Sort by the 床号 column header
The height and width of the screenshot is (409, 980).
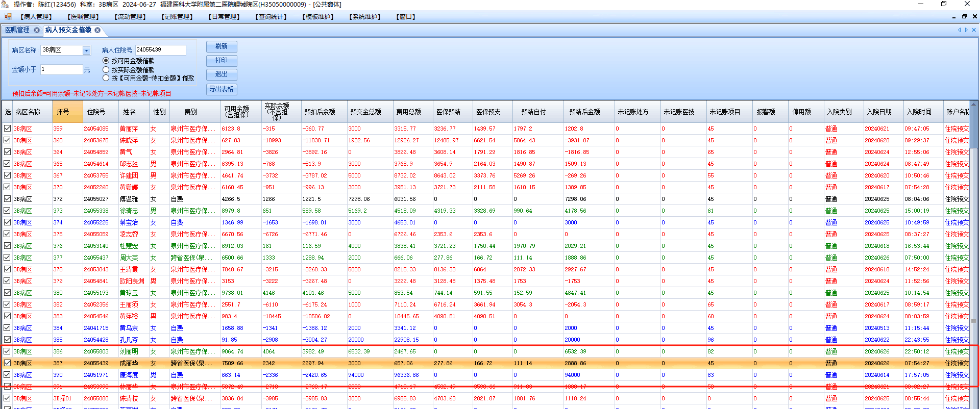tap(67, 112)
